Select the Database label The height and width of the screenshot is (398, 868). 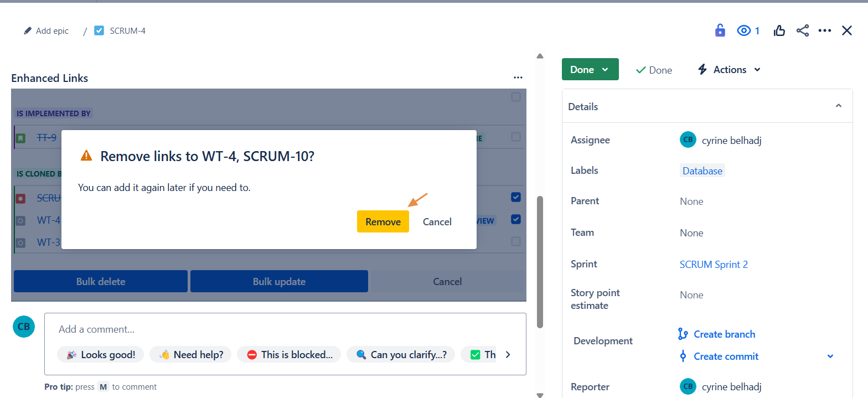pos(702,170)
